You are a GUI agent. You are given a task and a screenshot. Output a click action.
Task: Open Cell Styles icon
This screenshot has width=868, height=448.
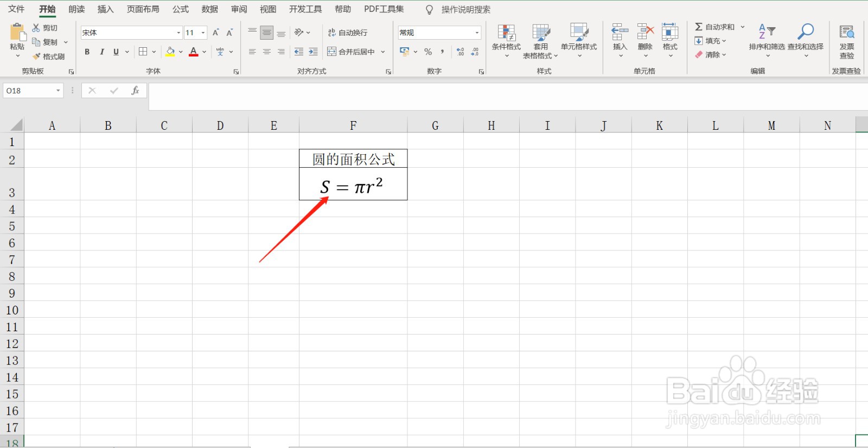point(579,32)
